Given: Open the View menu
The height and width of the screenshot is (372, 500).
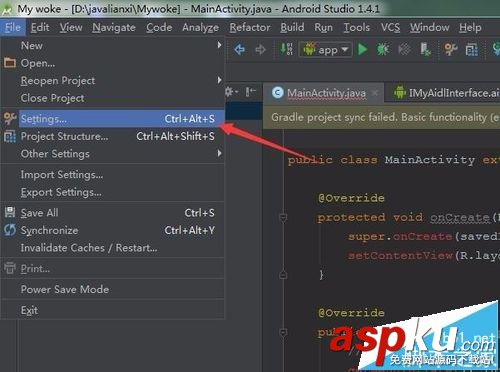Looking at the screenshot, I should click(x=71, y=27).
